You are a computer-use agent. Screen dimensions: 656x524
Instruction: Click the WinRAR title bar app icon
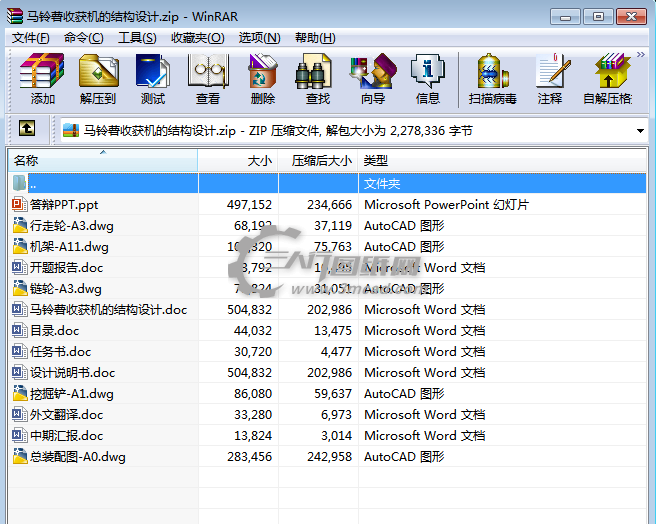pos(15,16)
